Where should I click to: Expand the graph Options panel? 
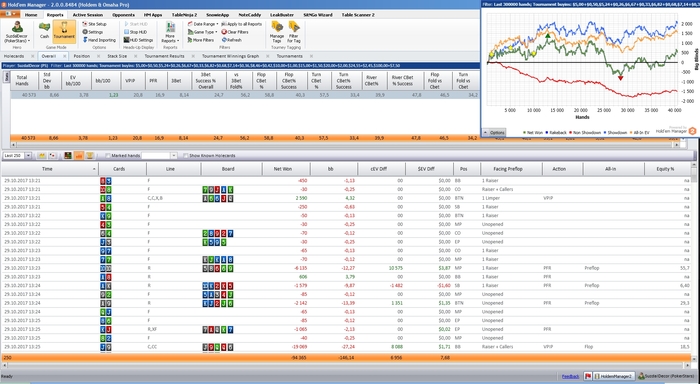[x=494, y=133]
